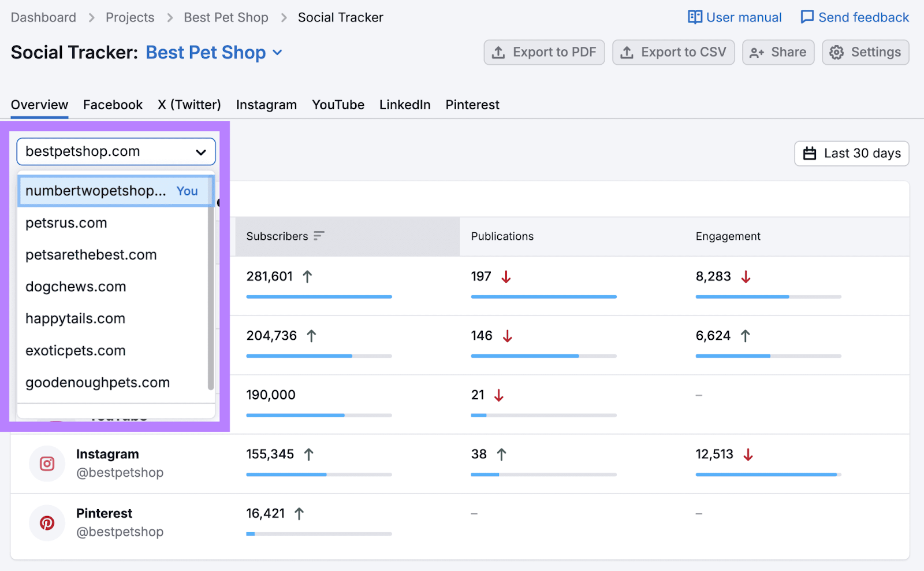Switch to the Facebook tab

point(113,105)
